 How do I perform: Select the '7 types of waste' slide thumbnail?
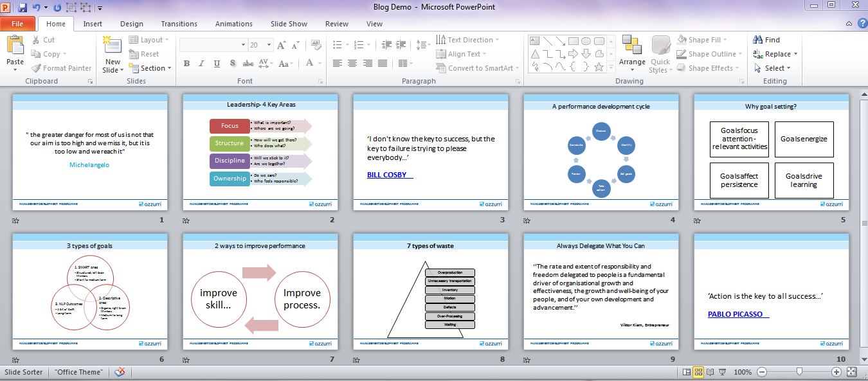[x=430, y=291]
